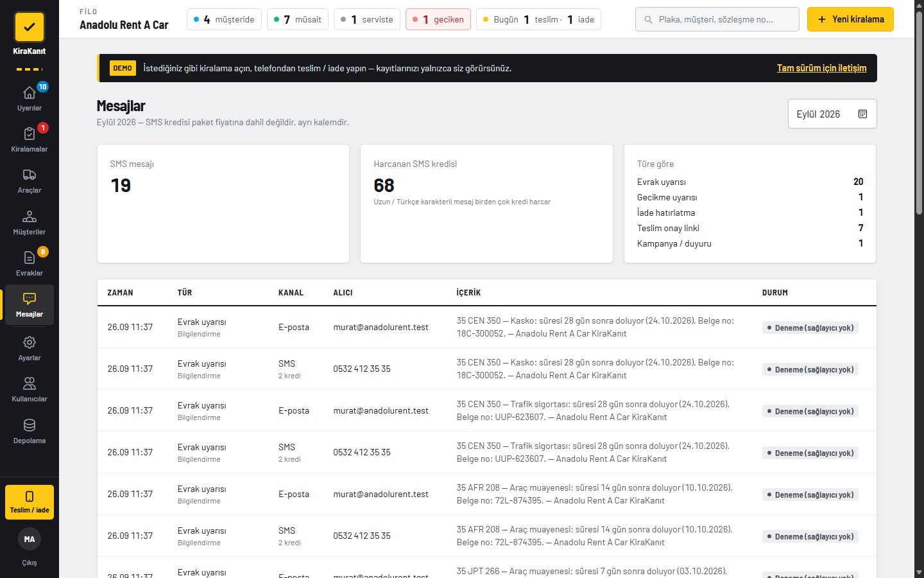Open the Teslim / iade phone button
This screenshot has height=578, width=924.
30,502
